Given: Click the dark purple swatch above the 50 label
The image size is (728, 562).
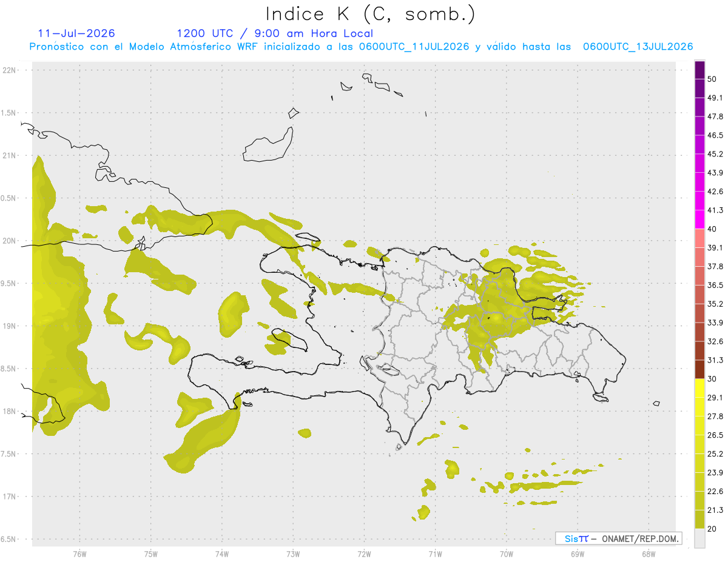Looking at the screenshot, I should point(700,70).
